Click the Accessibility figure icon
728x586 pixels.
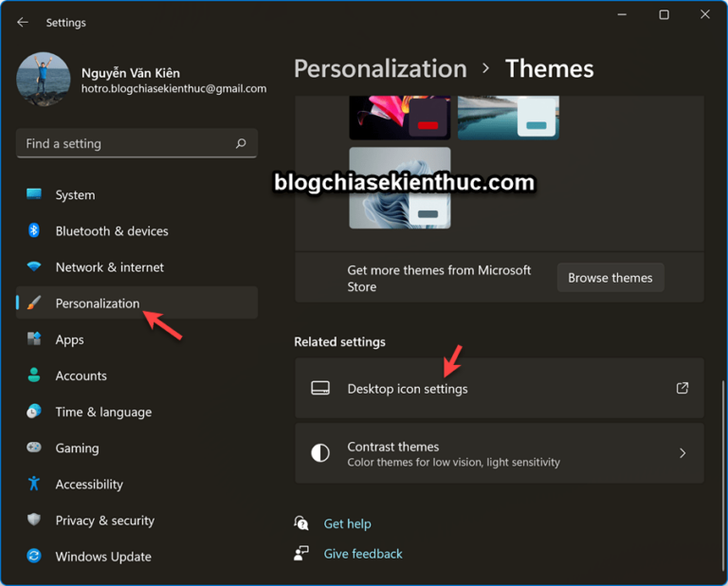tap(34, 484)
